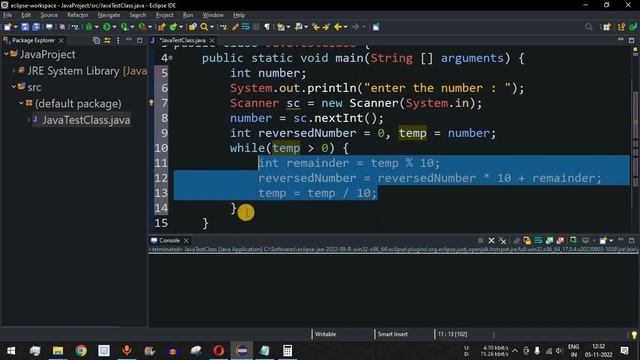Click the Last Edit Location icon

[316, 27]
